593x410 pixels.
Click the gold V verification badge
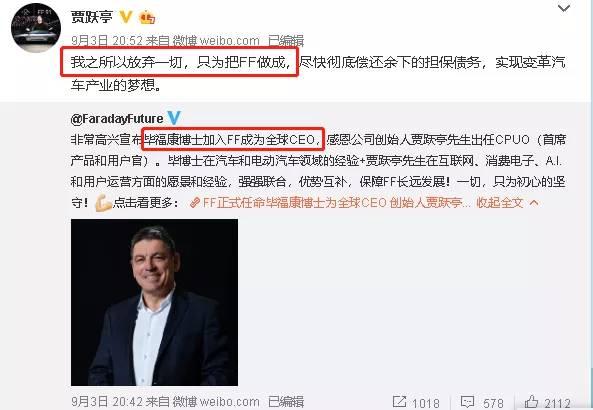tap(126, 17)
